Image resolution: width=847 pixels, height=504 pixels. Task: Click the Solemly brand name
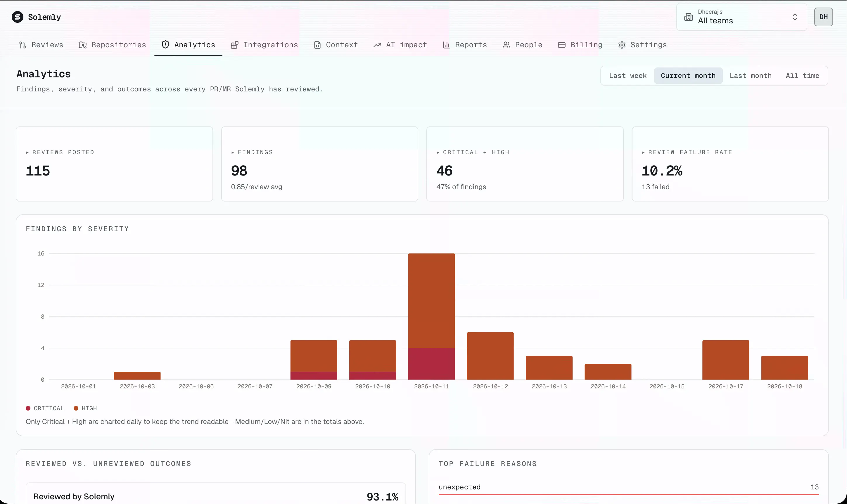tap(44, 17)
